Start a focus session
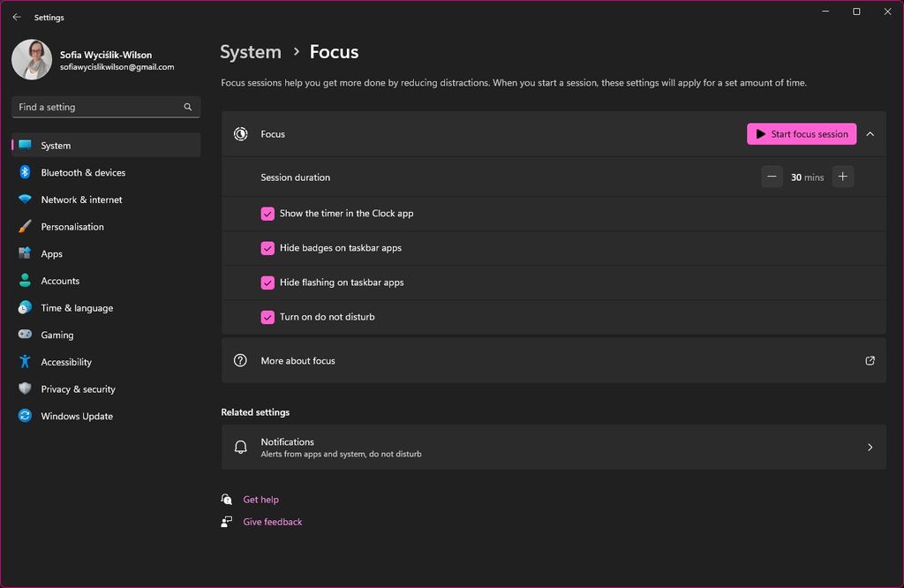904x588 pixels. point(801,133)
